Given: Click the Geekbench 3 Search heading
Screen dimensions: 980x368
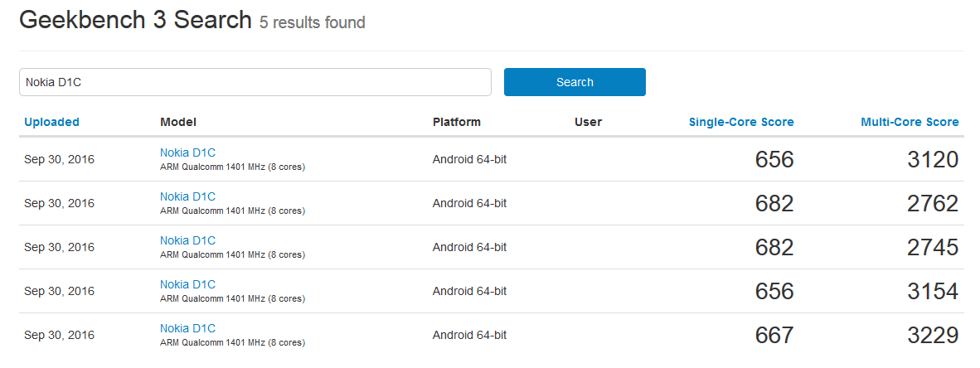Looking at the screenshot, I should point(135,21).
